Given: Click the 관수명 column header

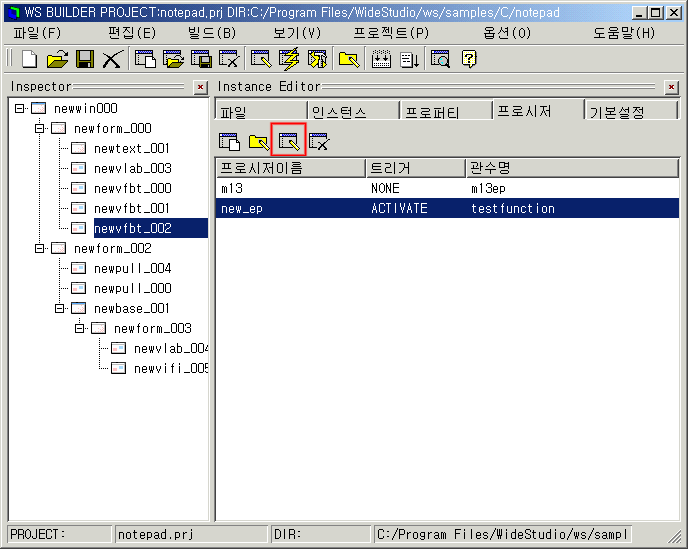Looking at the screenshot, I should (x=573, y=168).
